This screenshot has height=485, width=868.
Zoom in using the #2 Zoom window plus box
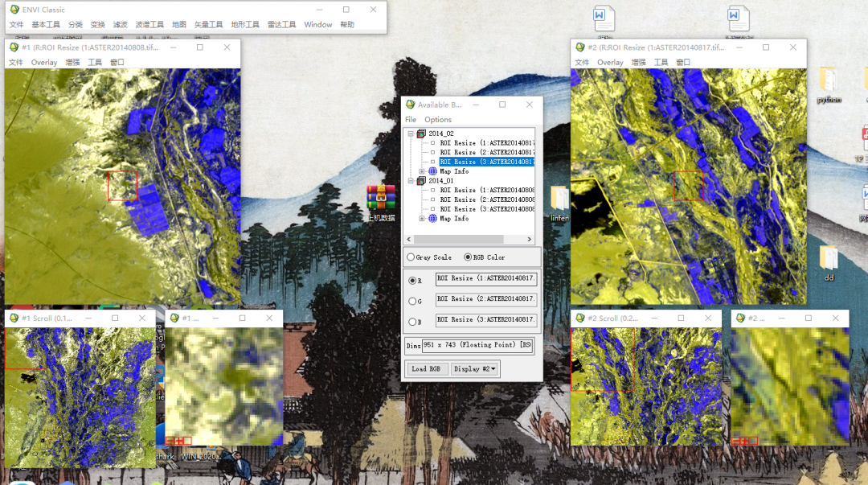744,442
